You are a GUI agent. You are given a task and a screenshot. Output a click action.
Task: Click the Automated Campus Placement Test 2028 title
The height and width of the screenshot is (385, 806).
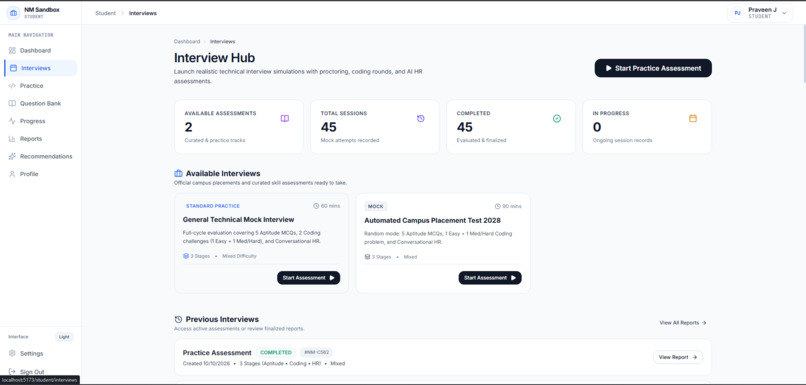(432, 221)
